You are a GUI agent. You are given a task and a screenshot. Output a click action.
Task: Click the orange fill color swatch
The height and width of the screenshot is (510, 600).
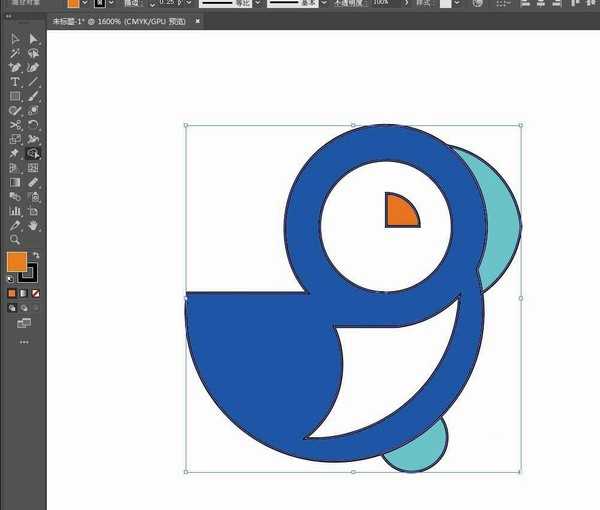coord(17,262)
